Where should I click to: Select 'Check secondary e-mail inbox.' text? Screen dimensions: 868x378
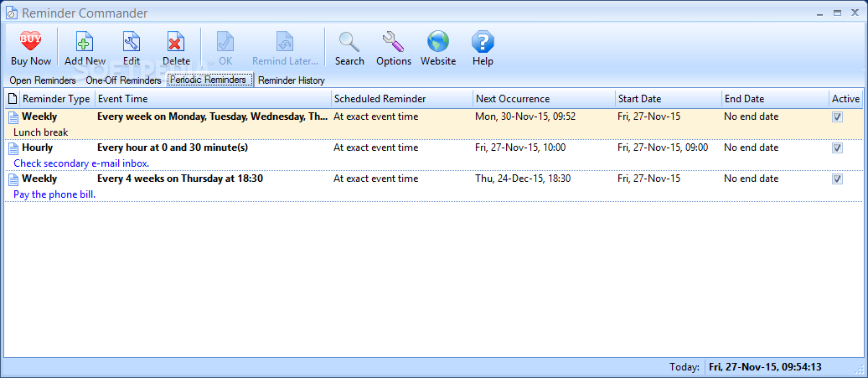pos(81,163)
